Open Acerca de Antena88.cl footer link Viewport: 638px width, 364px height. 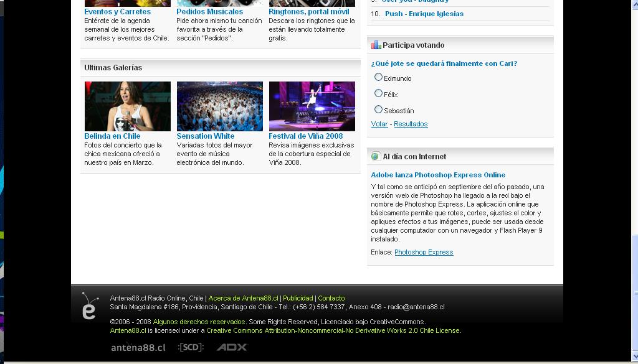pyautogui.click(x=244, y=298)
